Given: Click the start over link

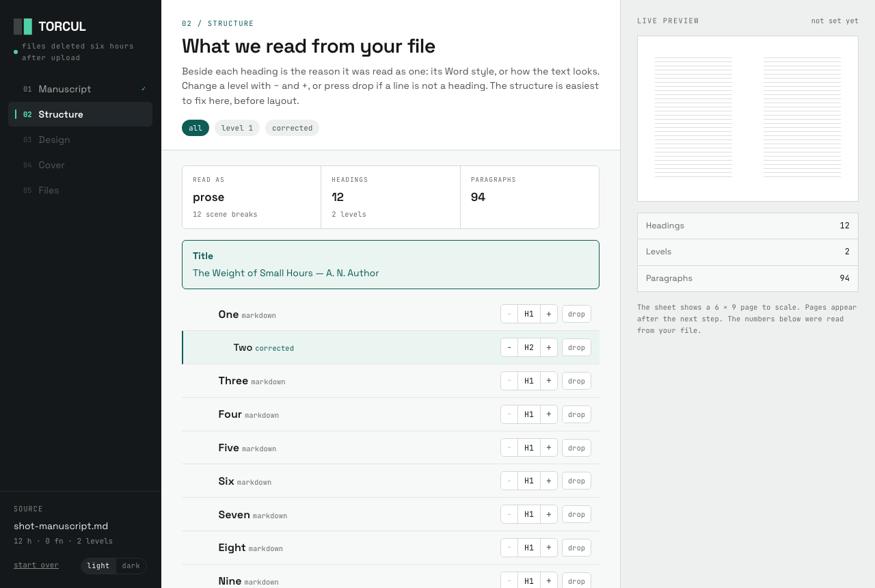Looking at the screenshot, I should pyautogui.click(x=36, y=565).
